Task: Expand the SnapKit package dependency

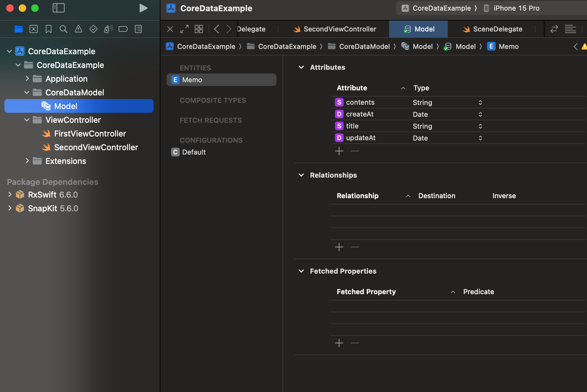Action: pos(10,208)
